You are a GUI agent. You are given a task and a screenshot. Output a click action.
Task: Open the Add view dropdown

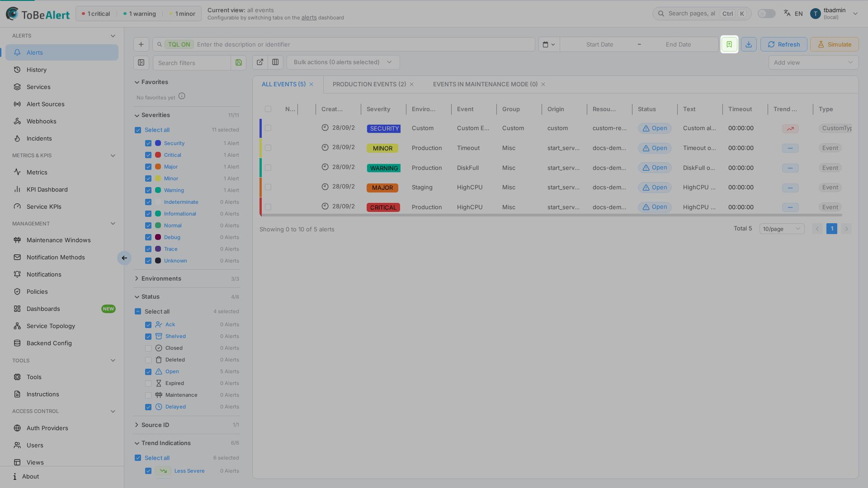pyautogui.click(x=813, y=62)
